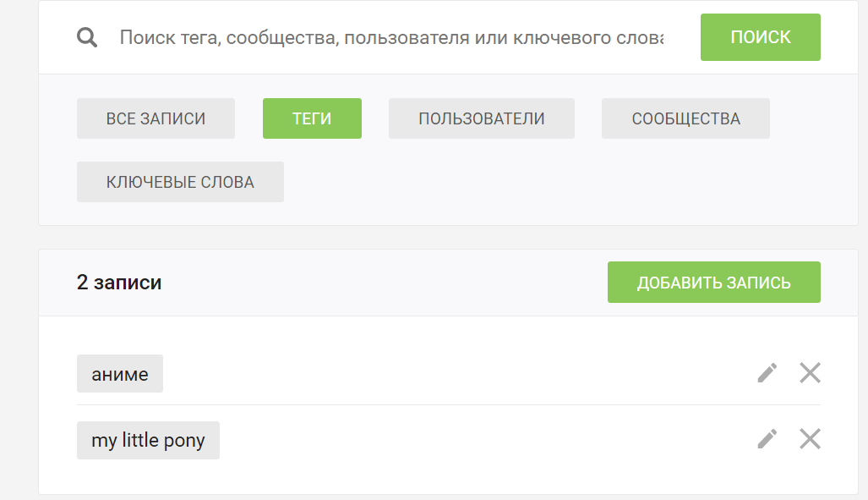Click the 2 записи heading
The height and width of the screenshot is (500, 868).
pos(119,283)
